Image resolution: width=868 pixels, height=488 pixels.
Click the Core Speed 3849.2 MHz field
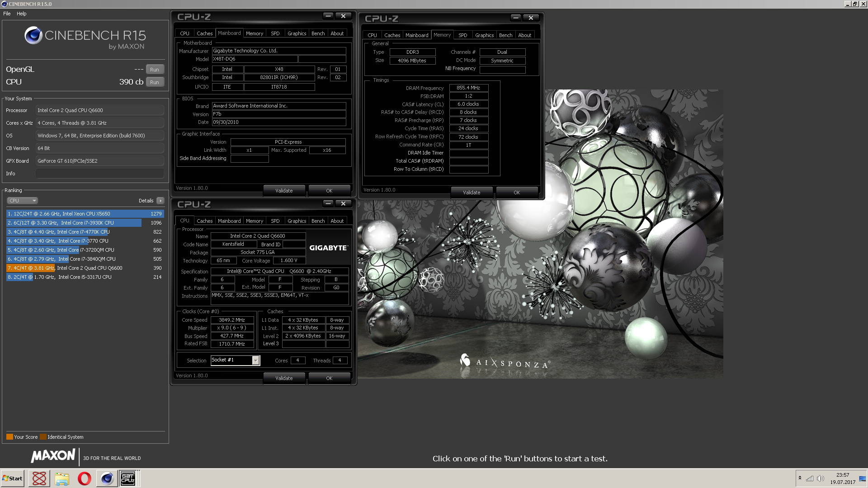pyautogui.click(x=232, y=320)
